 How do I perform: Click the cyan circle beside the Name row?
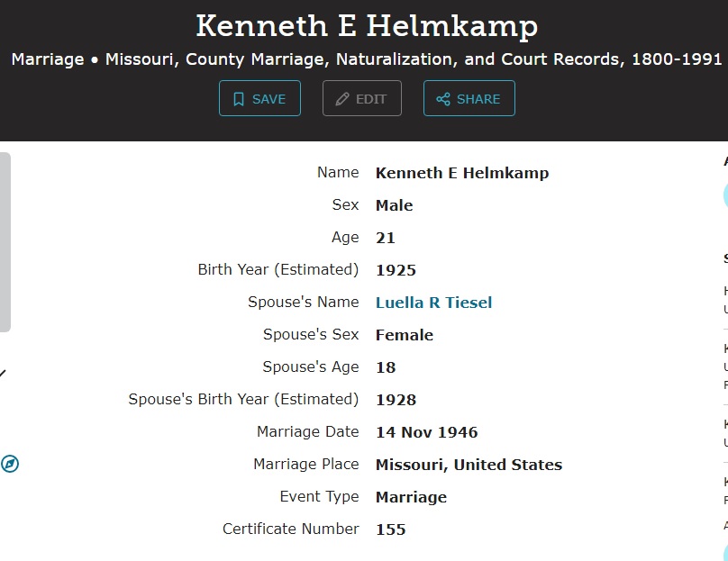724,195
